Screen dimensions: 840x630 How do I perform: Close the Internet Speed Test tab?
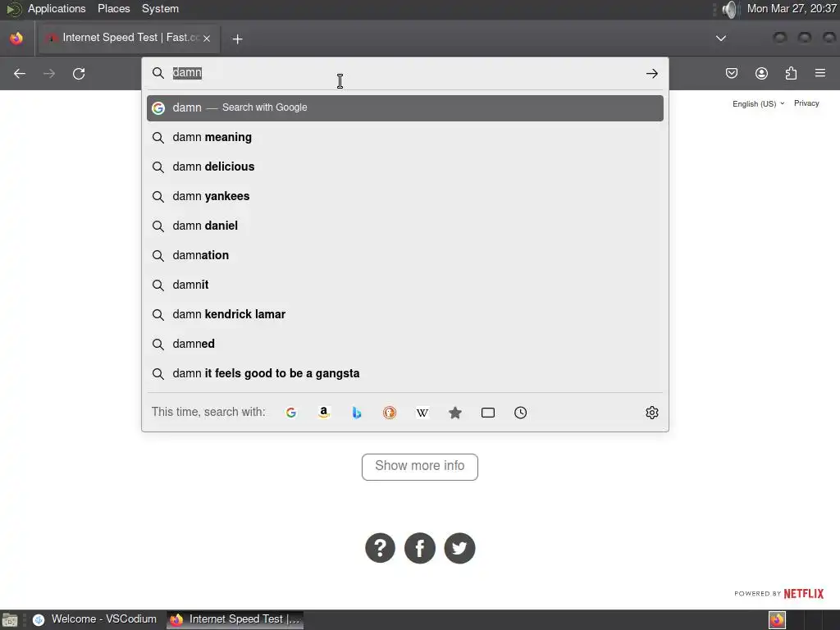(x=207, y=39)
